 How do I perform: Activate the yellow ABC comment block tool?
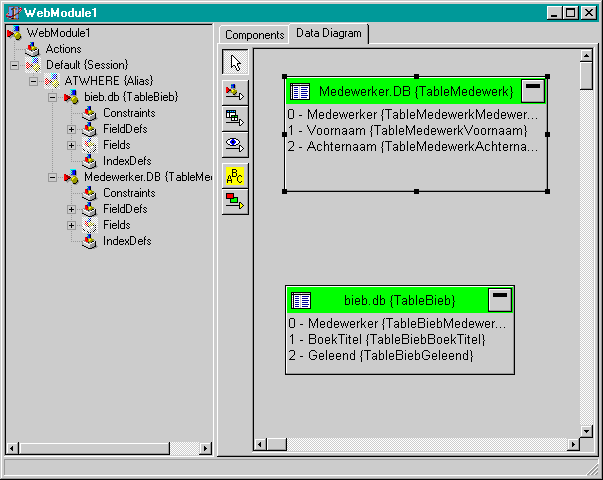tap(235, 175)
